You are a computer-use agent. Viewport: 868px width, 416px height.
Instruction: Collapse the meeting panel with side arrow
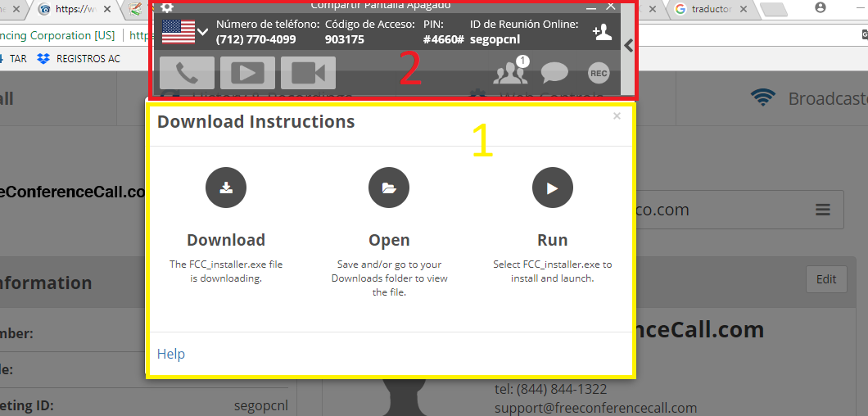tap(629, 46)
